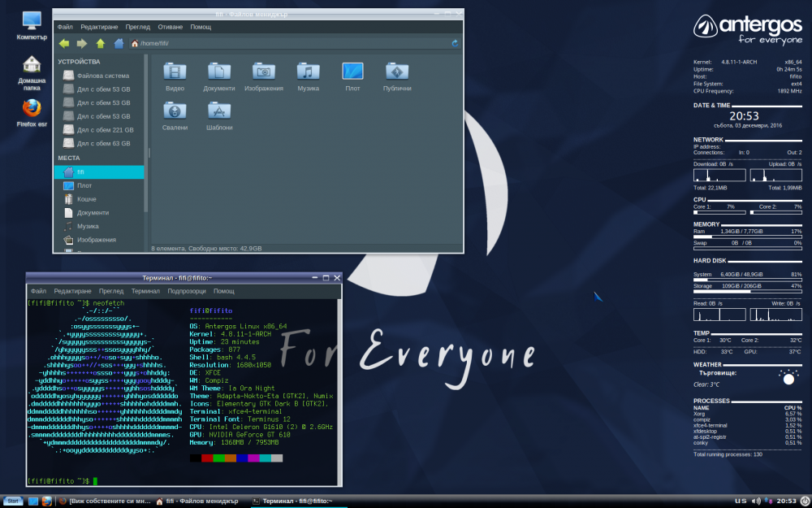Click the cyan color block in neofetch output
The height and width of the screenshot is (508, 812).
click(266, 458)
